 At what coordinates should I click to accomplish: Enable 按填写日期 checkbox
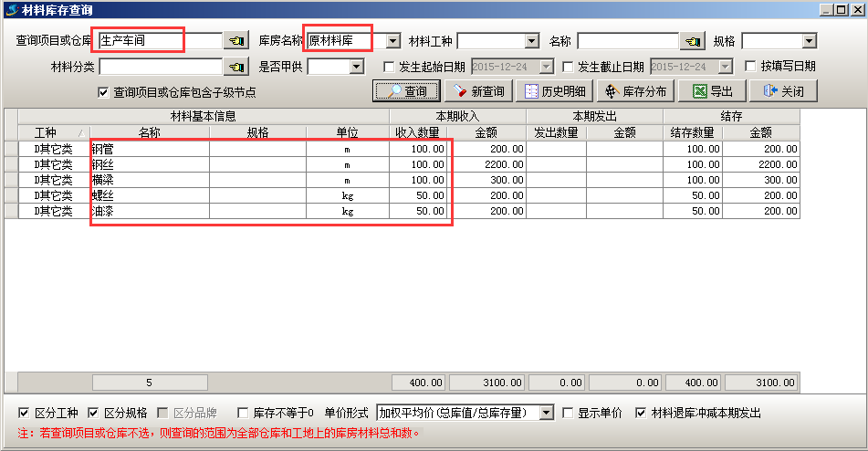tap(750, 67)
